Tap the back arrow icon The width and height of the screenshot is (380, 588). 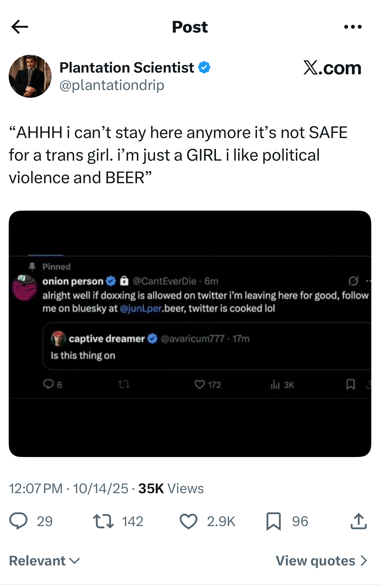coord(20,27)
